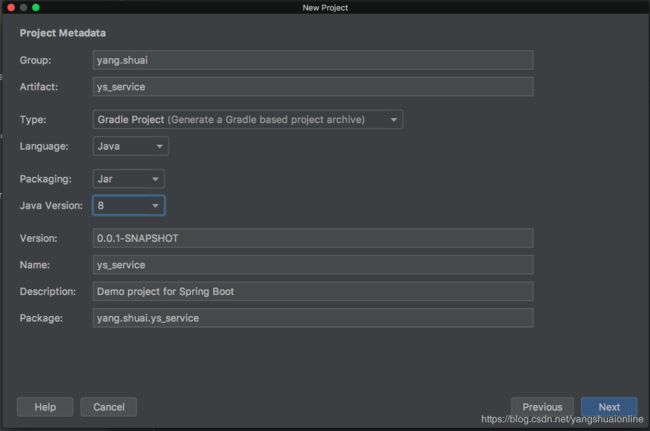Open the Packaging dropdown showing Jar

(129, 179)
